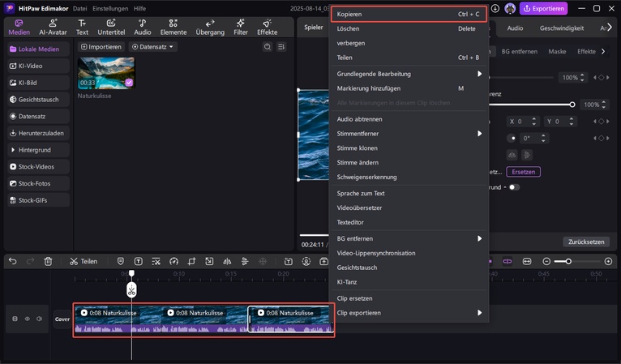Open the KI-Avatar tool tab

click(x=54, y=28)
